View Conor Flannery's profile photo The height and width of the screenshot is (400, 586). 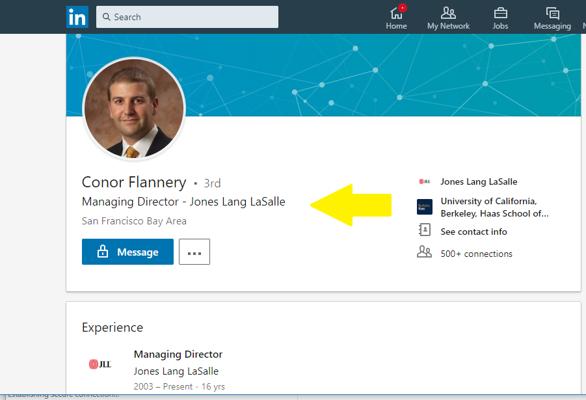click(134, 108)
